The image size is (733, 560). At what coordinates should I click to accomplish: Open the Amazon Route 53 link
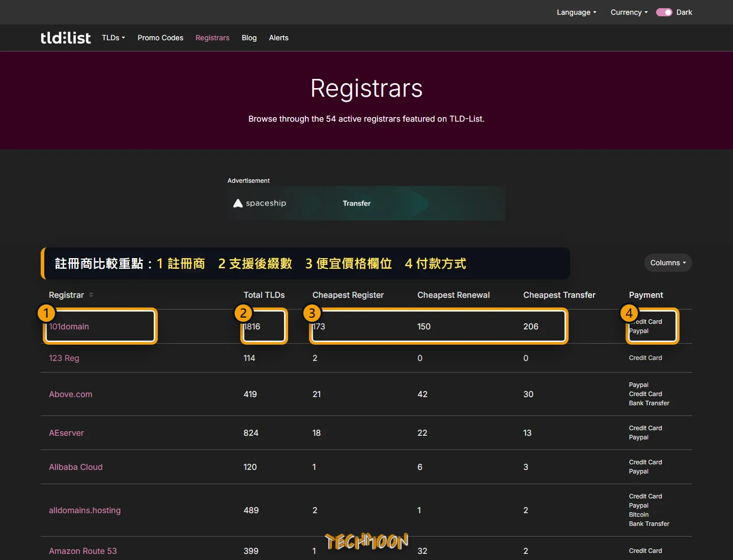pos(83,551)
